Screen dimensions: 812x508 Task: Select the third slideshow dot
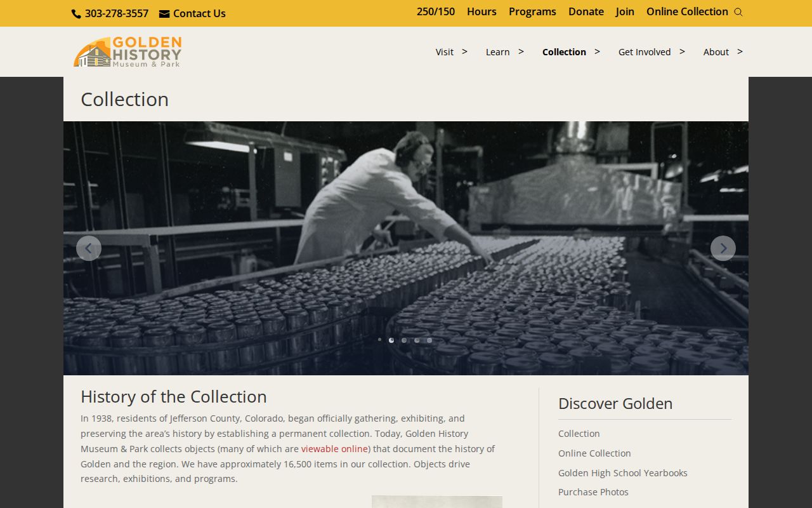[404, 340]
